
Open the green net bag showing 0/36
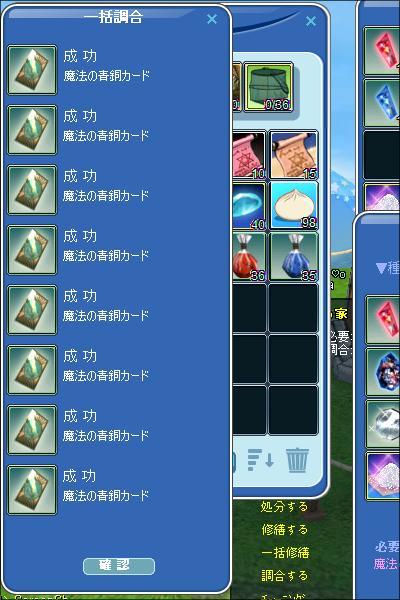[x=268, y=87]
